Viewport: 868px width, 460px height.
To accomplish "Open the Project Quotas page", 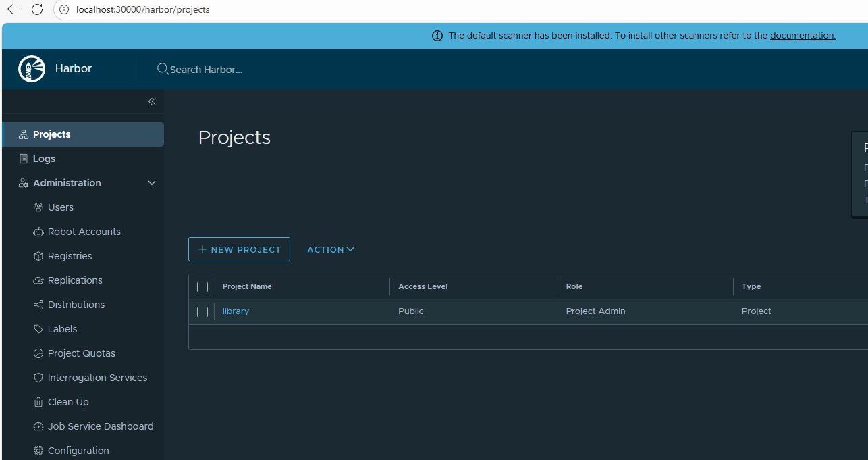I will (x=83, y=353).
